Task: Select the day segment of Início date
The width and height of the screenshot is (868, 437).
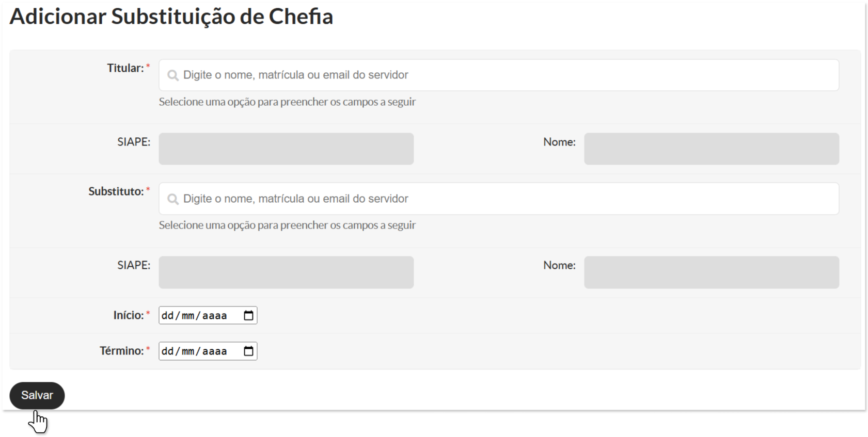Action: coord(168,315)
